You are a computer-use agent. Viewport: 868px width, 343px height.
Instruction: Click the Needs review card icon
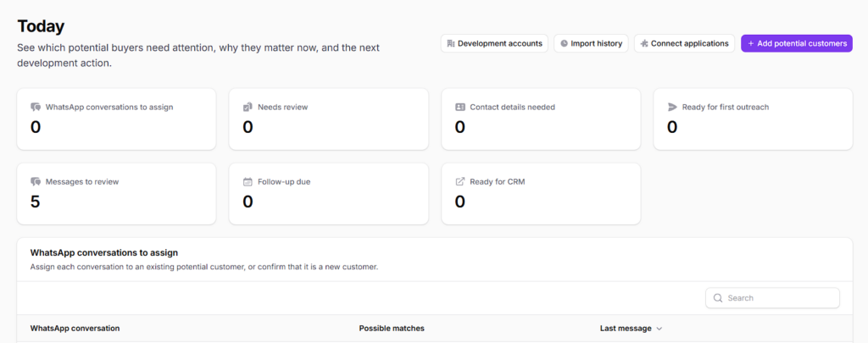coord(248,107)
